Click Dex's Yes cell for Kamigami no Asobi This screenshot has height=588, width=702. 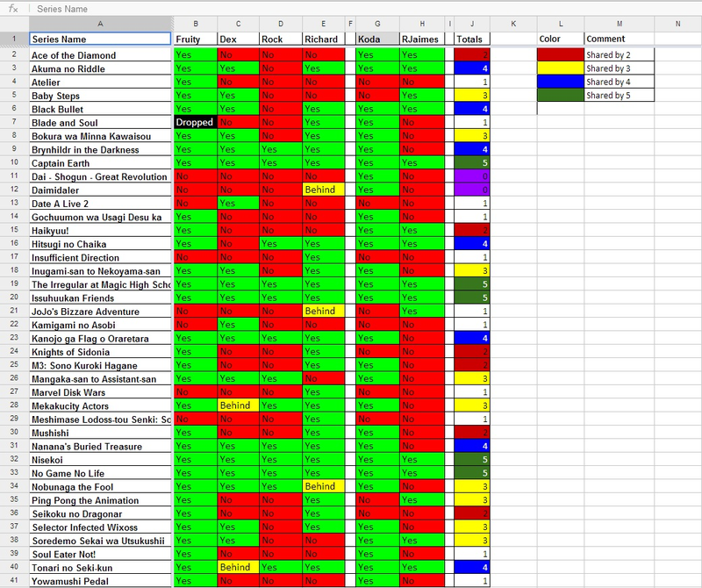(238, 324)
